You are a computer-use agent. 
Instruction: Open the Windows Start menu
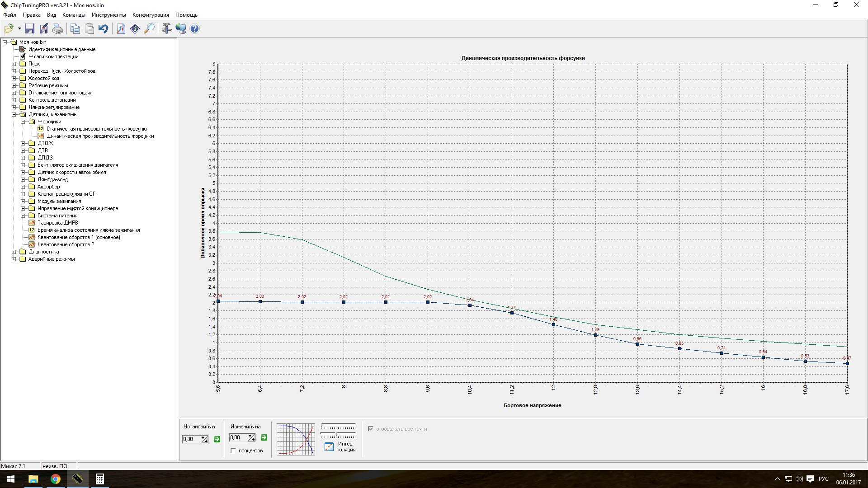click(11, 479)
